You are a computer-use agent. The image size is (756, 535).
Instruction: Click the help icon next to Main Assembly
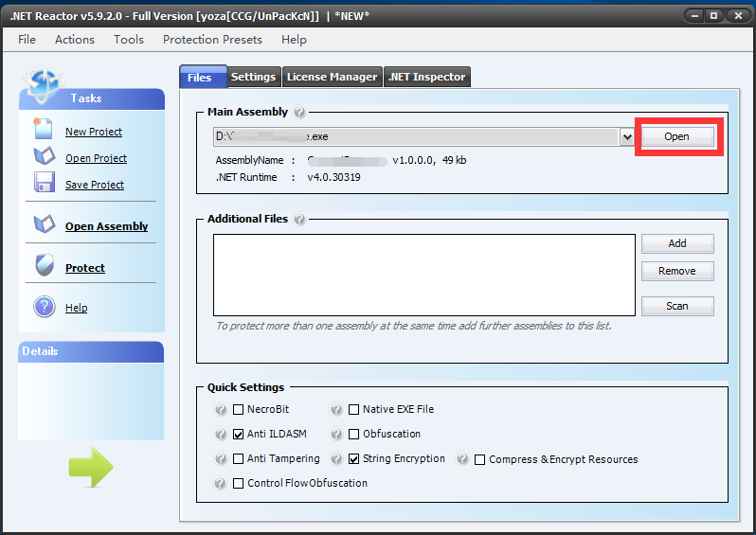[299, 113]
